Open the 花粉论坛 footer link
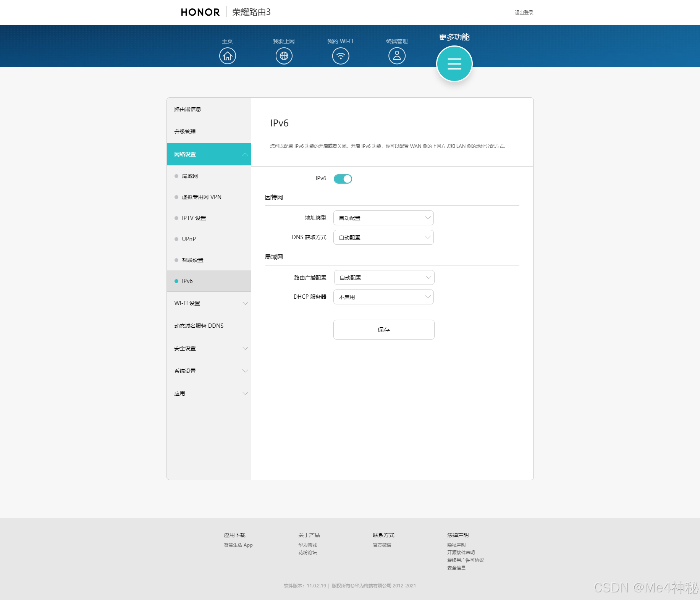This screenshot has height=600, width=700. tap(307, 553)
